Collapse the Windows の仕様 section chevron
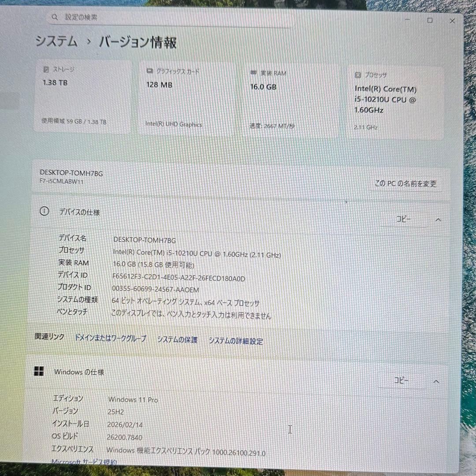This screenshot has height=476, width=476. click(x=436, y=382)
